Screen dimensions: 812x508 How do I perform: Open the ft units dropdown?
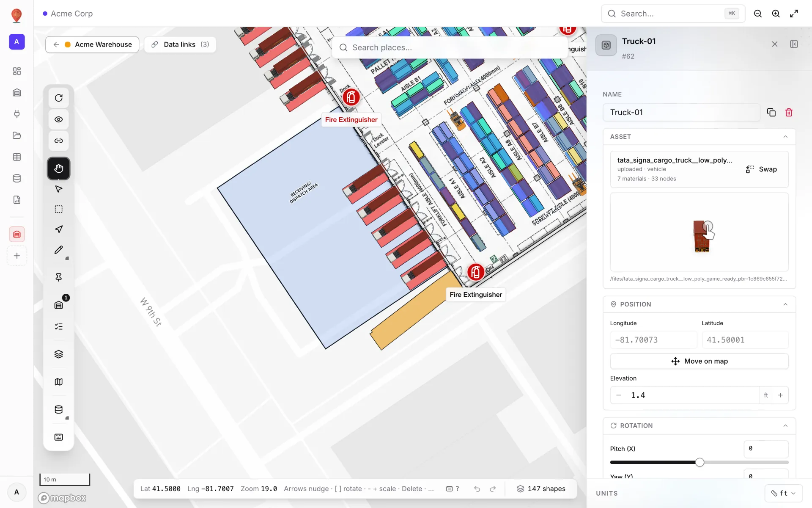point(784,493)
